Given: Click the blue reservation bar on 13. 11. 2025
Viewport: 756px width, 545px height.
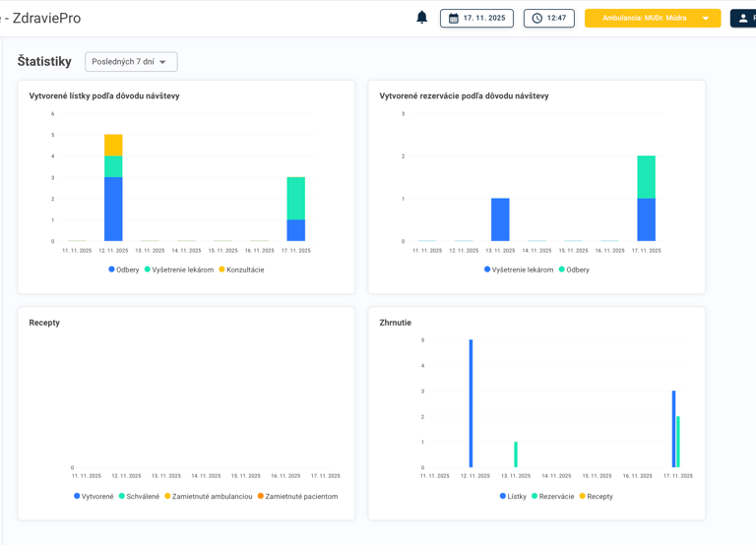Looking at the screenshot, I should pos(500,219).
